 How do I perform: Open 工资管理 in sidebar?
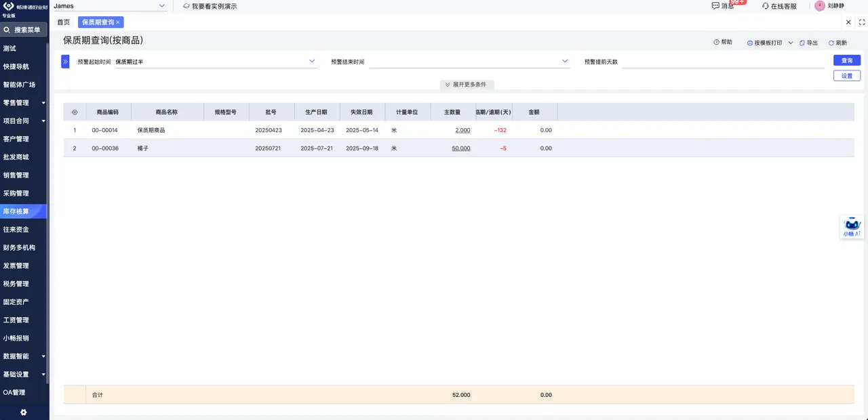point(16,320)
